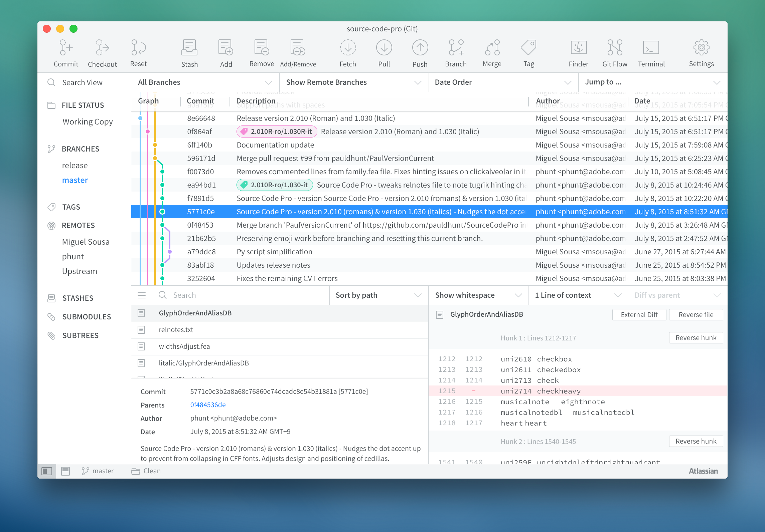Follow parent commit link 0f484536de
The image size is (765, 532).
click(208, 405)
